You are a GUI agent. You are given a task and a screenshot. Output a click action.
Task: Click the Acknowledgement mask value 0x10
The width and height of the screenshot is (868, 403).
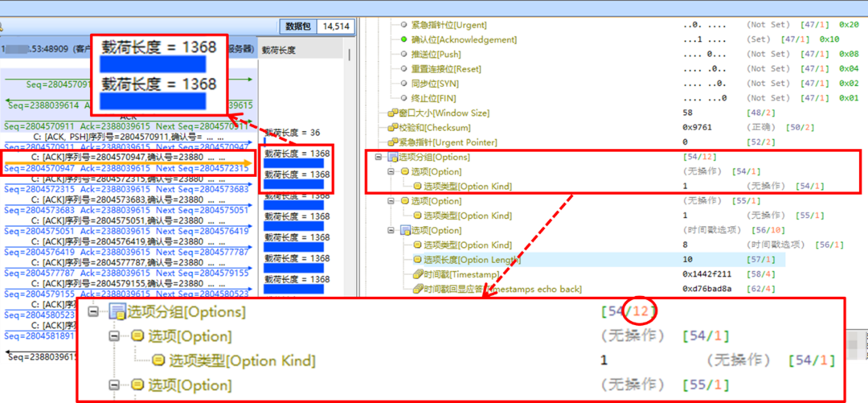click(829, 40)
